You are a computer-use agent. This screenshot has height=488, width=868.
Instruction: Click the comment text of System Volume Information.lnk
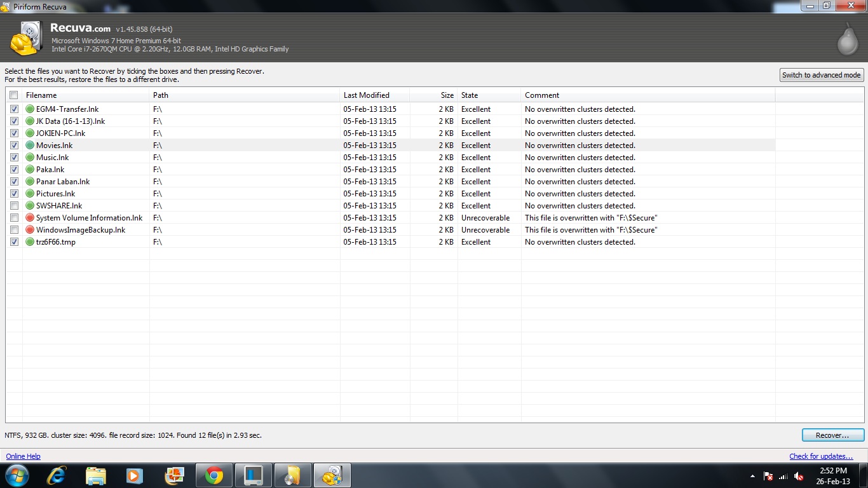coord(591,218)
